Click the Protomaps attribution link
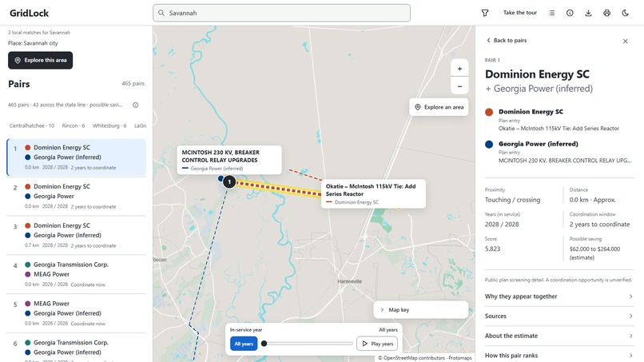 460,358
